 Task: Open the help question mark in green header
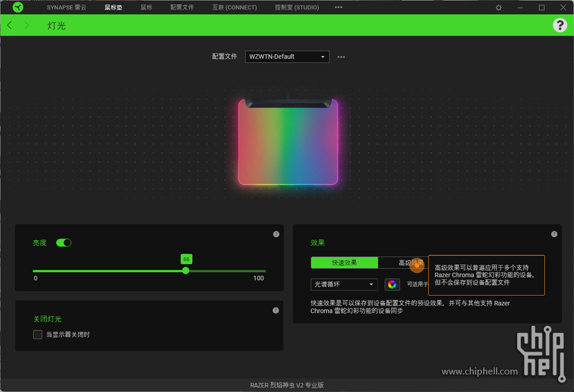tap(560, 25)
